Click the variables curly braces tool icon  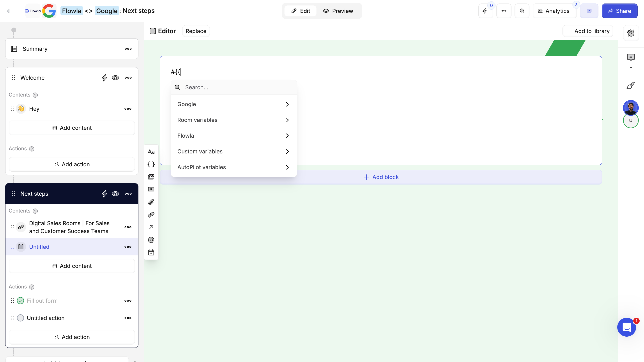[x=151, y=164]
